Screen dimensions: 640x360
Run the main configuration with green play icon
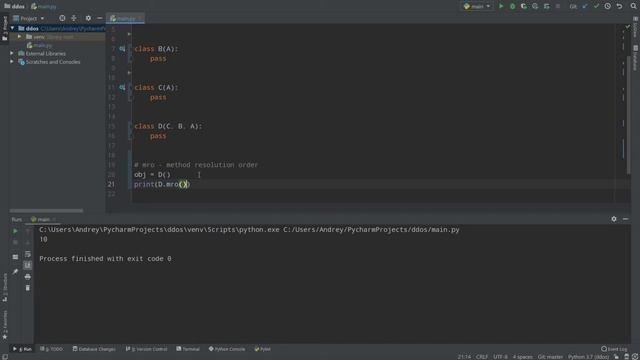point(501,6)
